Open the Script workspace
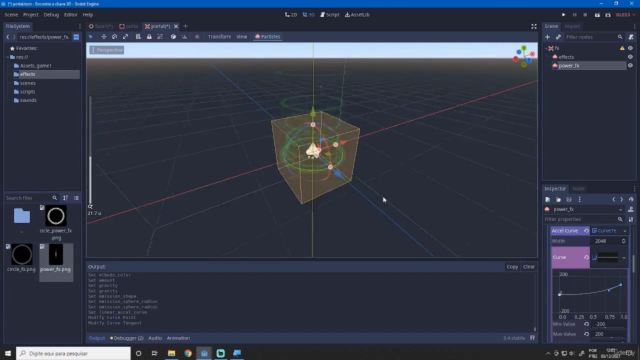 click(x=330, y=15)
